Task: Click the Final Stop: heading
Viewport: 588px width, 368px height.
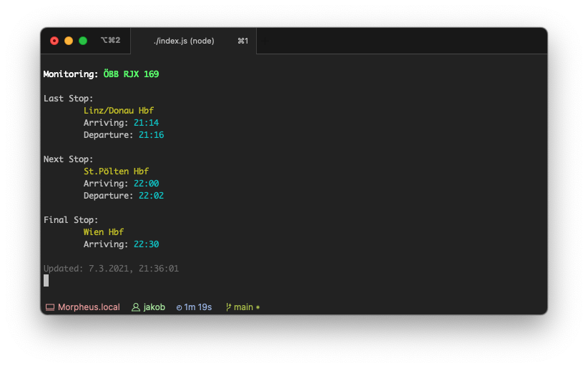Action: pyautogui.click(x=71, y=220)
